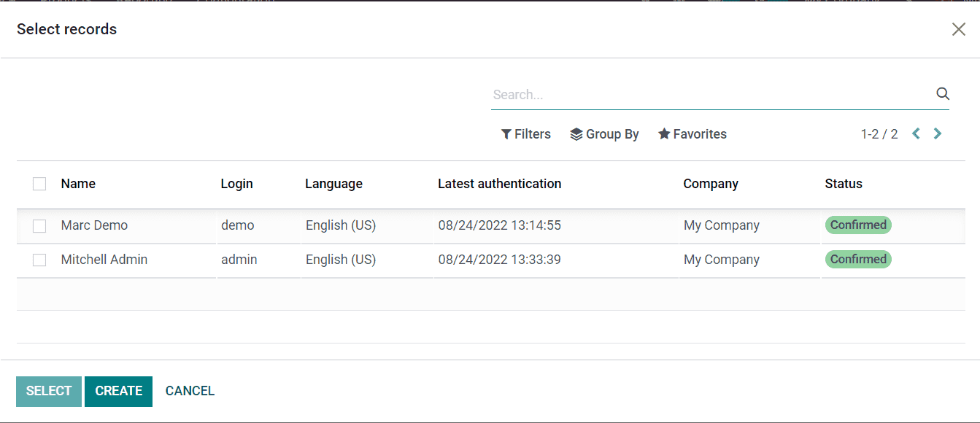The width and height of the screenshot is (980, 423).
Task: Sort by Latest authentication column
Action: pos(499,184)
